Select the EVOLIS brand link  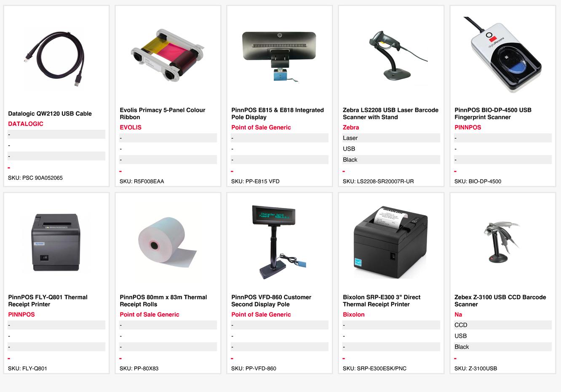pos(131,127)
